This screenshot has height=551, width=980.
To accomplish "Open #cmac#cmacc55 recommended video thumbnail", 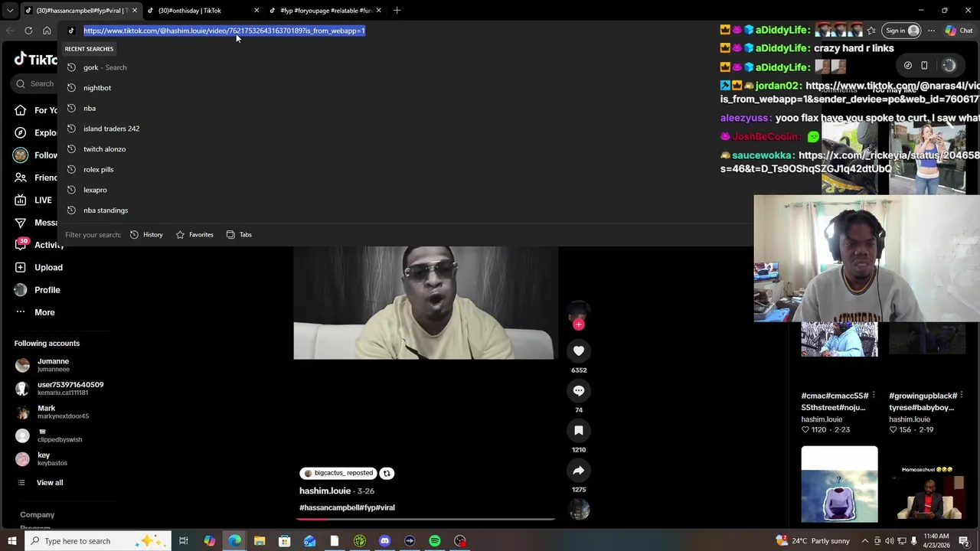I will pyautogui.click(x=840, y=339).
